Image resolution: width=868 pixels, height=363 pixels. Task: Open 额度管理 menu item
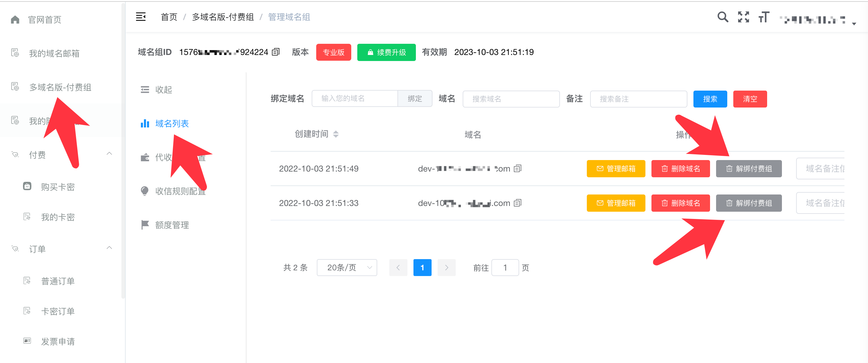172,225
